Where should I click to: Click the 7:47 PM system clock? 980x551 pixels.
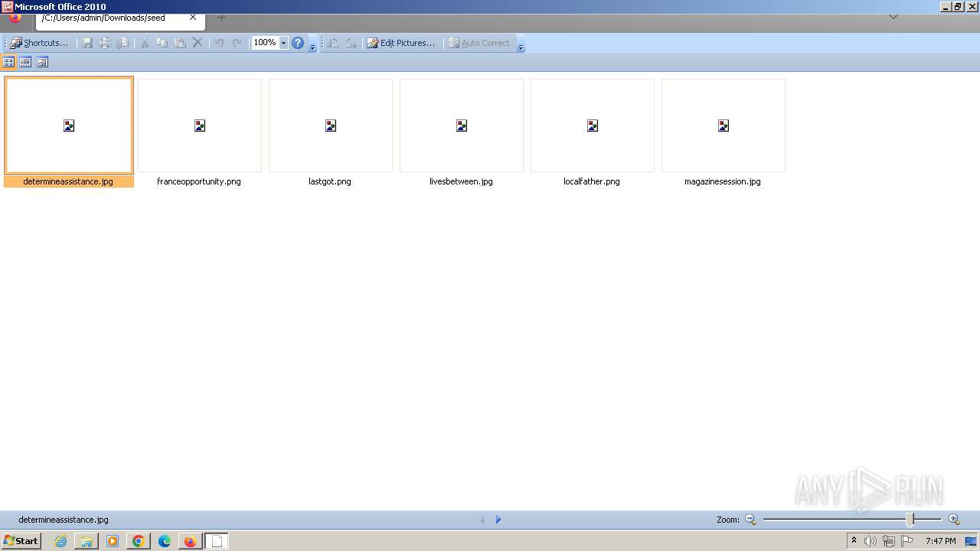tap(940, 541)
